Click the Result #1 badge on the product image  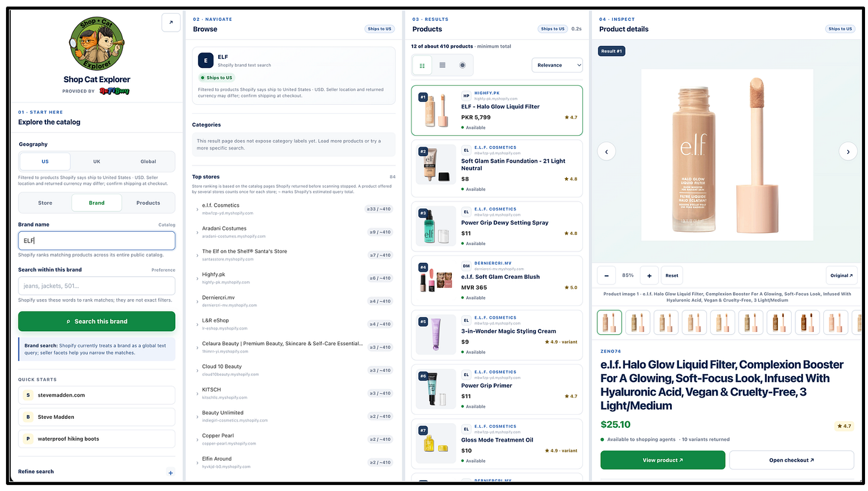click(x=612, y=51)
